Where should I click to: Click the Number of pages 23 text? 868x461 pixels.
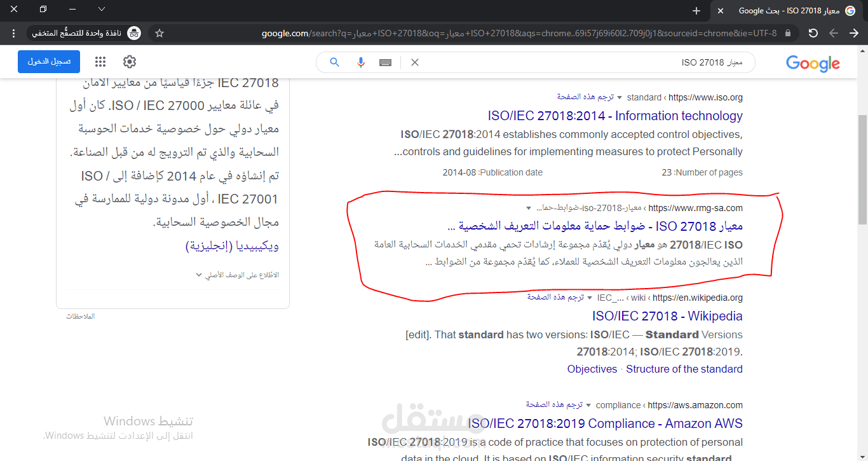click(x=702, y=172)
